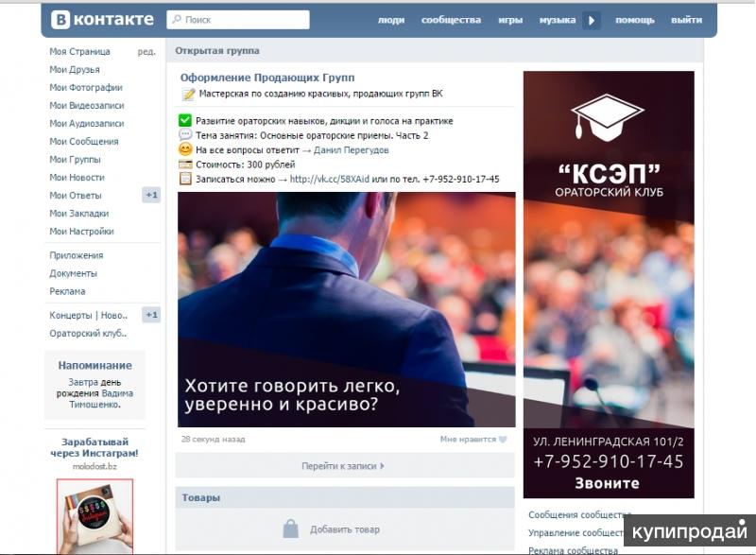The height and width of the screenshot is (555, 756).
Task: Open the сообщества top menu item
Action: 451,20
